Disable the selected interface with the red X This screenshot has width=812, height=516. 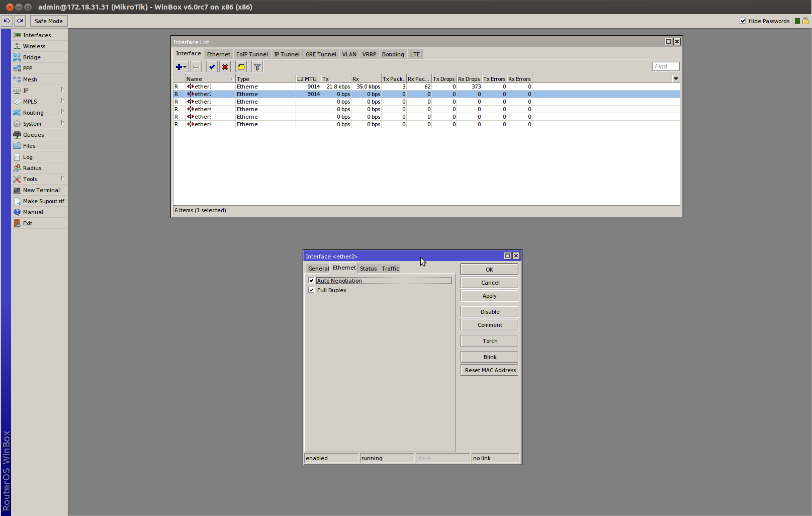tap(225, 66)
